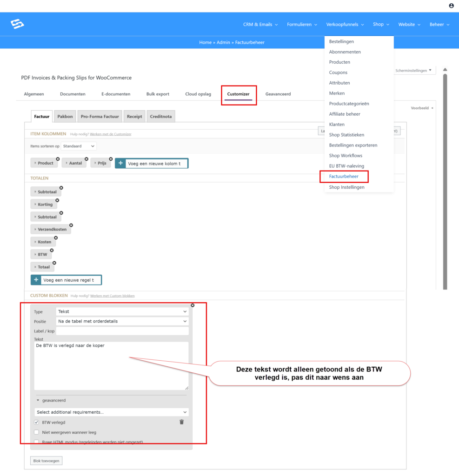Image resolution: width=459 pixels, height=476 pixels.
Task: Open the user account icon
Action: pos(451,6)
